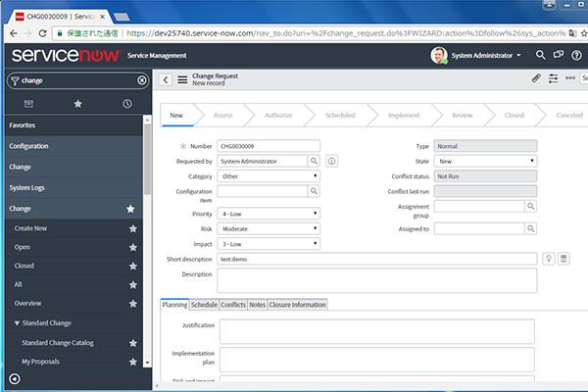Click the Chrome back navigation arrow
The width and height of the screenshot is (588, 392).
click(14, 33)
